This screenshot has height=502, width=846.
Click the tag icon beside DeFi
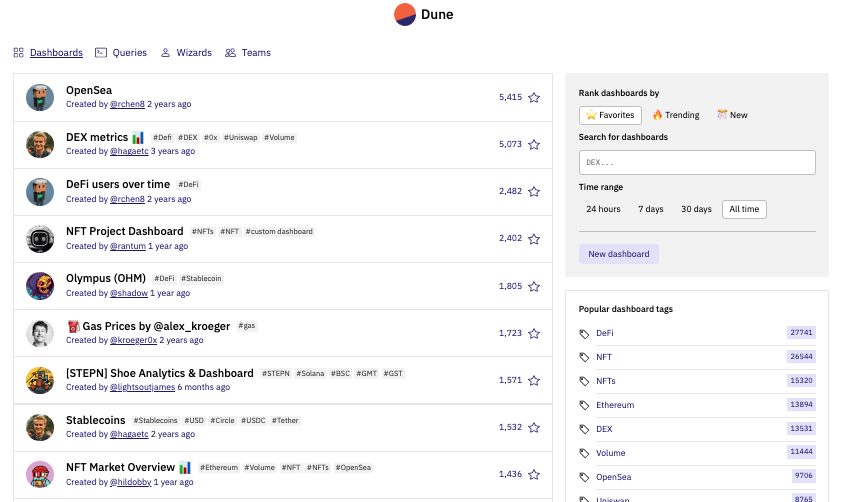coord(584,334)
